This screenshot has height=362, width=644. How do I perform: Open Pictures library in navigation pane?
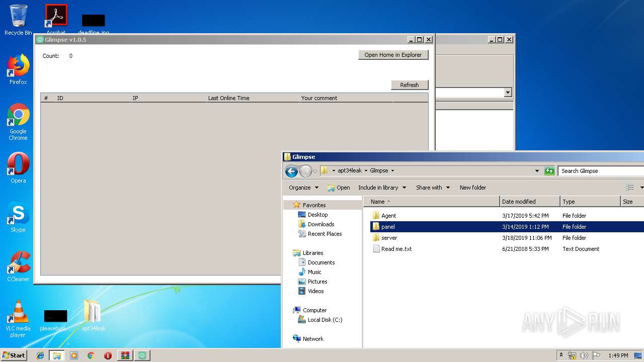click(317, 282)
